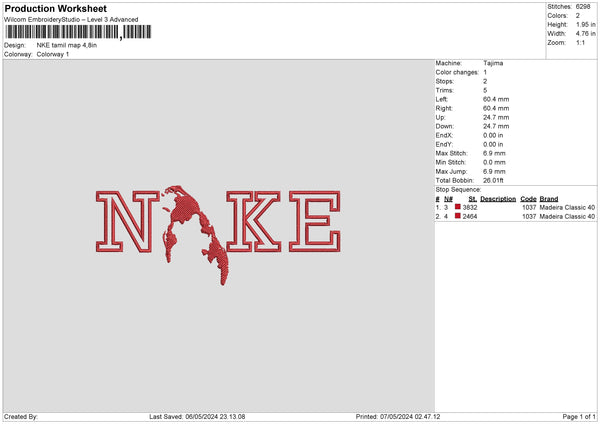
Task: Click the Max Jump value '6.9 mm'
Action: point(494,171)
